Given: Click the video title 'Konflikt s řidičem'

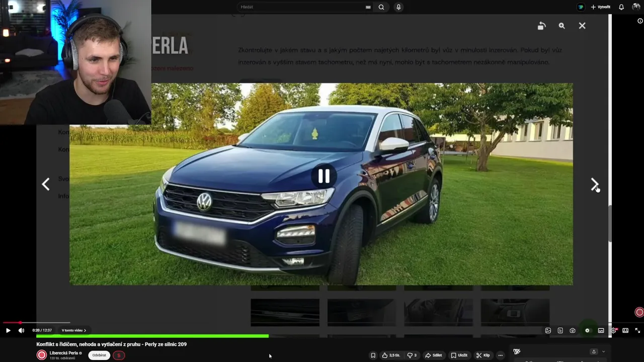Looking at the screenshot, I should [x=111, y=344].
